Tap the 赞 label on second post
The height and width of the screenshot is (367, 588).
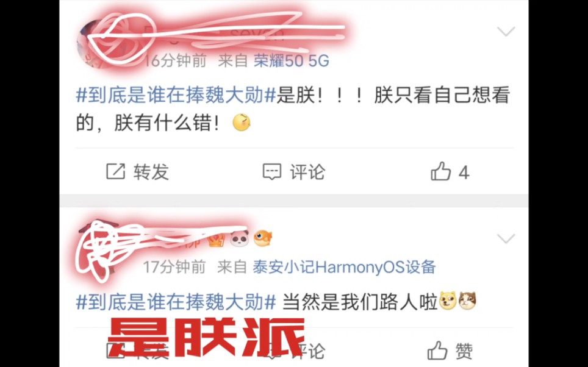(464, 351)
